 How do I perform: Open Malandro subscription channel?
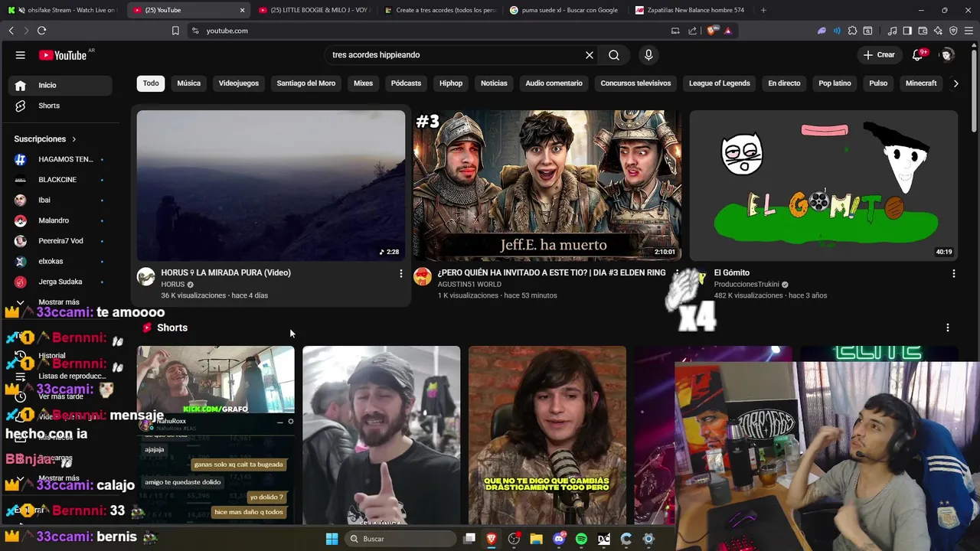pyautogui.click(x=60, y=220)
